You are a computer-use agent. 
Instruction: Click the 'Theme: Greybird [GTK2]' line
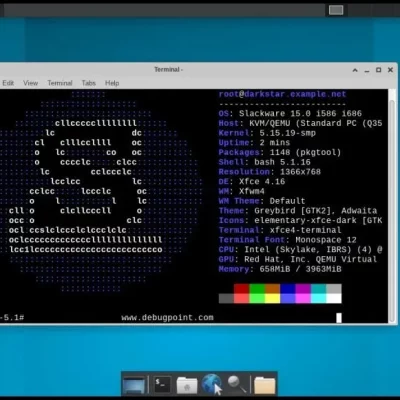tap(298, 211)
